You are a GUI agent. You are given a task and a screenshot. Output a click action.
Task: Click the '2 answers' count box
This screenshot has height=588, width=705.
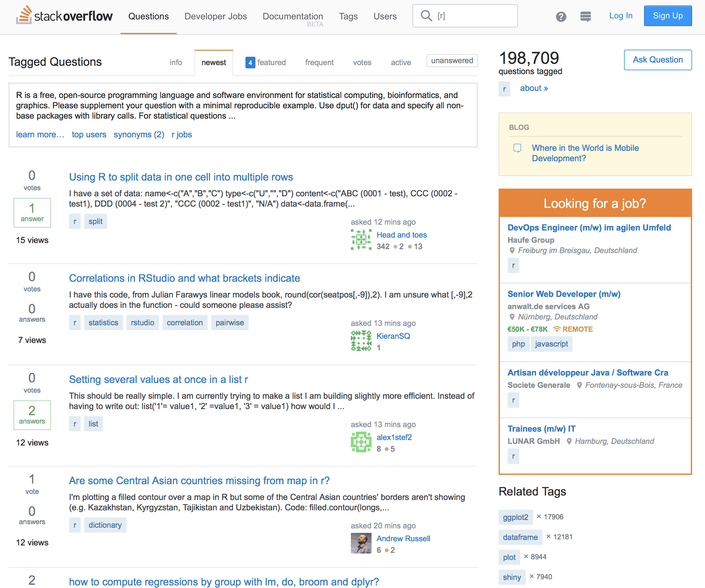coord(32,415)
